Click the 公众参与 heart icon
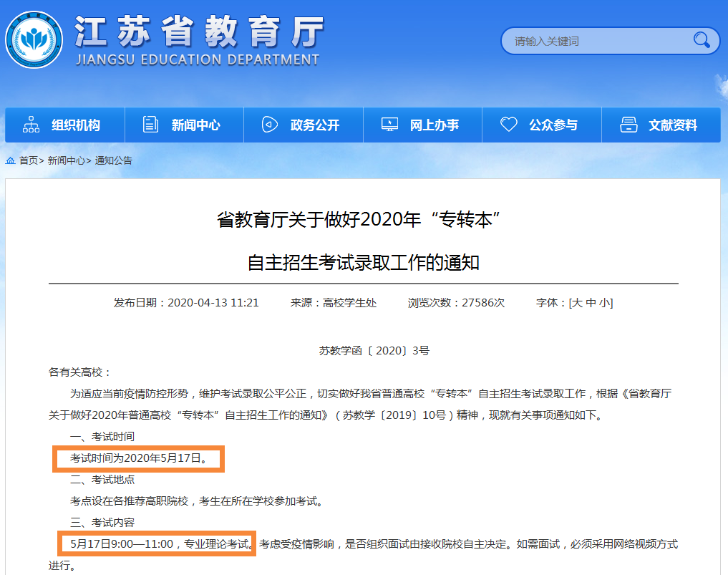This screenshot has width=728, height=575. tap(508, 125)
